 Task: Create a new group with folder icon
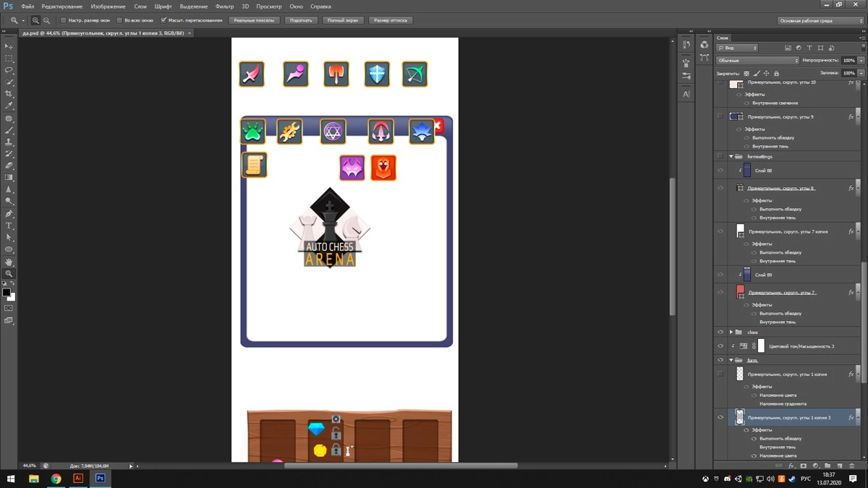(x=827, y=466)
